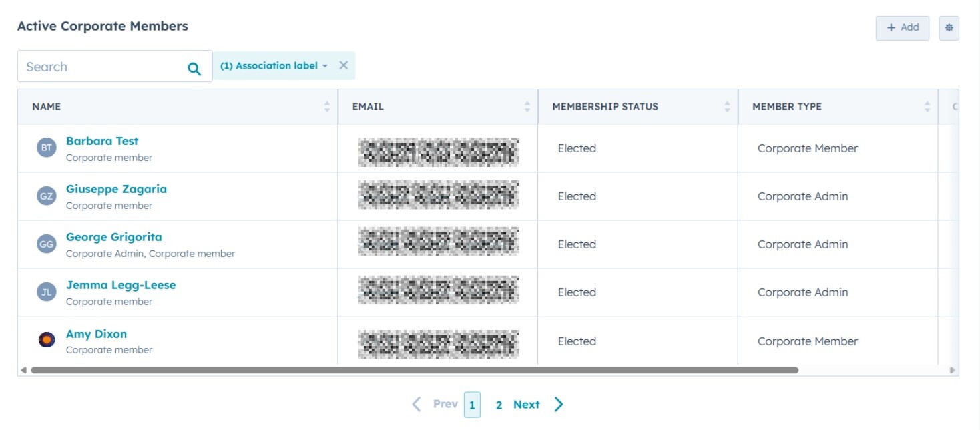Click the next page chevron arrow
This screenshot has height=430, width=980.
click(559, 405)
